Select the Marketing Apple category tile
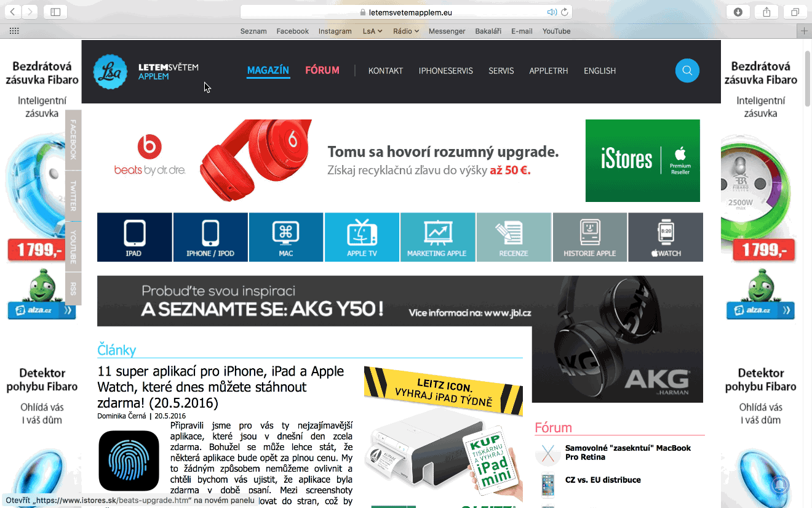Screen dimensions: 812x508 437,237
